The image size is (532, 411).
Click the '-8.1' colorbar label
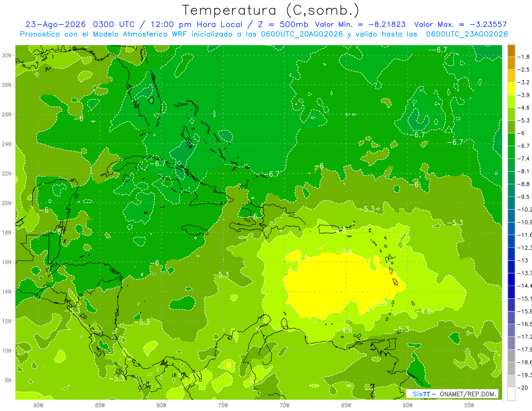click(x=524, y=171)
